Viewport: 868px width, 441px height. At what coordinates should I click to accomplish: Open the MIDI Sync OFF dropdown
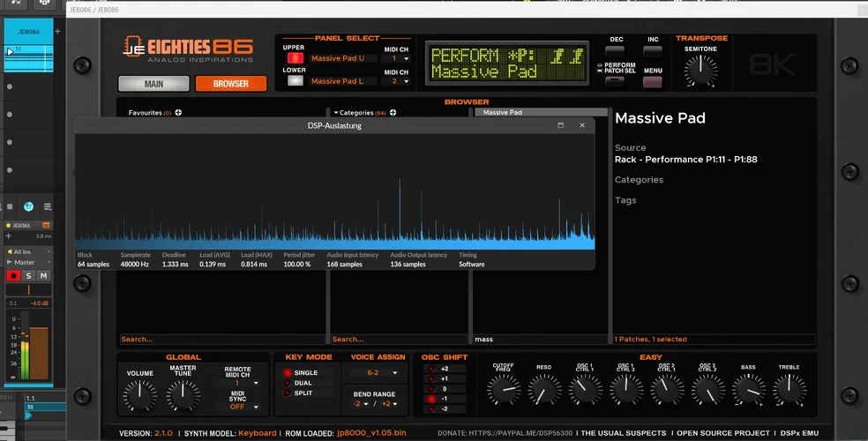(238, 407)
